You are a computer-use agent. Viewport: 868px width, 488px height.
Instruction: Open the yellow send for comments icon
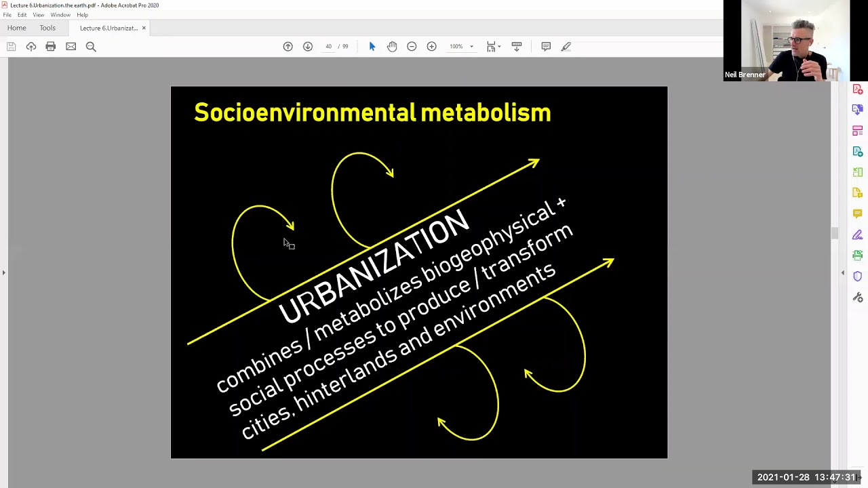click(x=858, y=193)
